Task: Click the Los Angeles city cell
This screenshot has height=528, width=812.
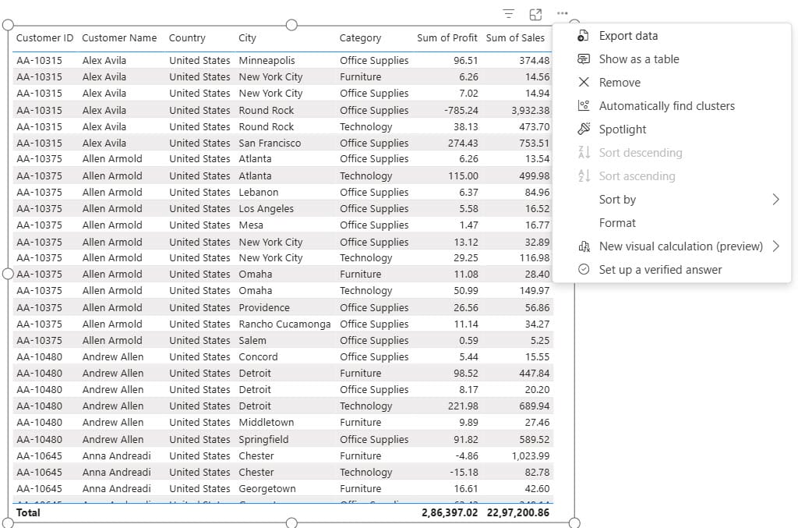Action: click(267, 209)
